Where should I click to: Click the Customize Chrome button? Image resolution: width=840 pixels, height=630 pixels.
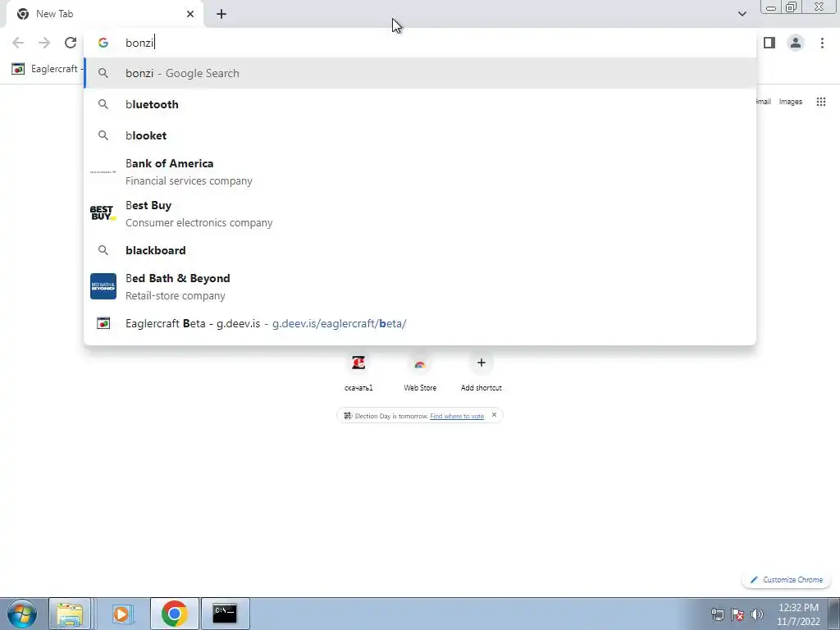(786, 580)
